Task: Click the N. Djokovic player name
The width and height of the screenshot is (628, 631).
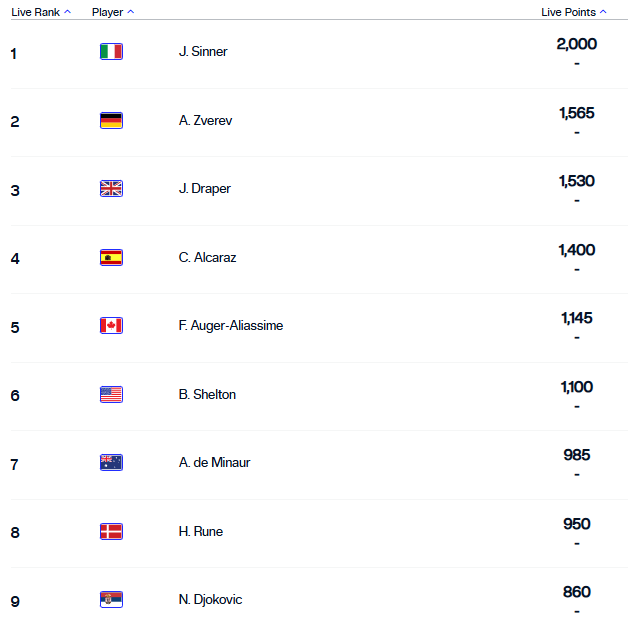Action: (211, 599)
